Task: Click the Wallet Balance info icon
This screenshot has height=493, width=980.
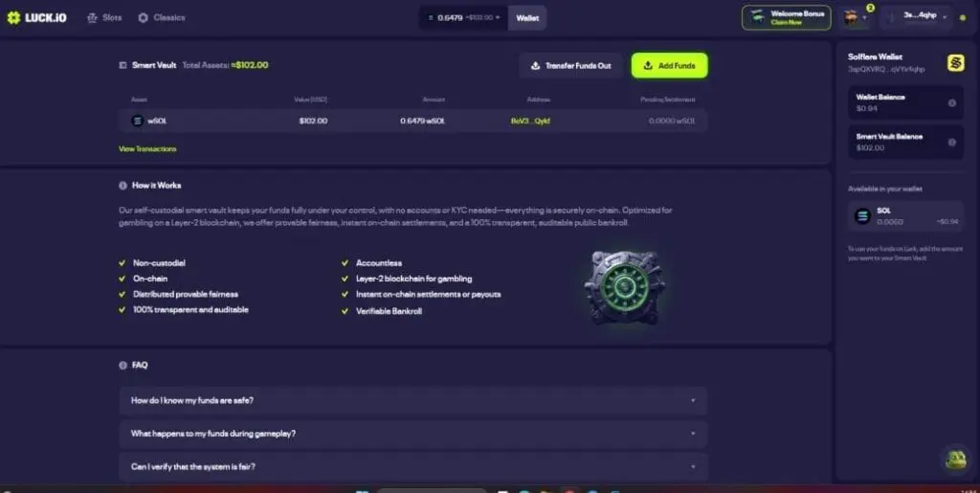Action: pyautogui.click(x=952, y=103)
